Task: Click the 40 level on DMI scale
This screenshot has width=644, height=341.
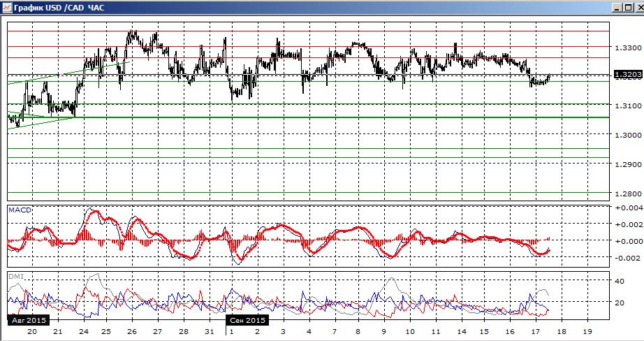Action: coord(620,281)
